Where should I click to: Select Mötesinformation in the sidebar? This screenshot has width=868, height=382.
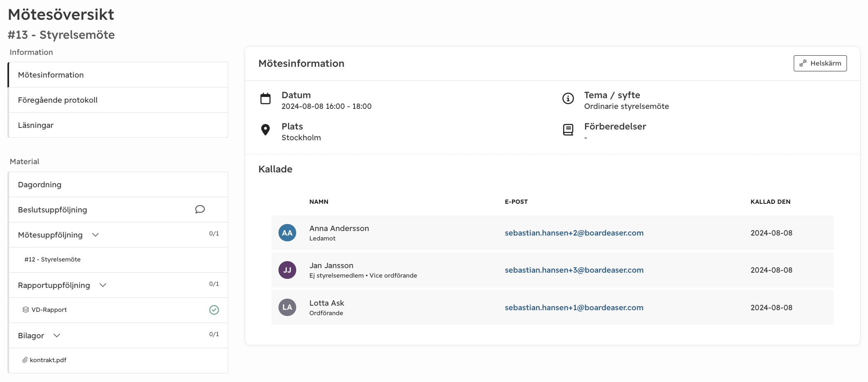click(x=118, y=75)
